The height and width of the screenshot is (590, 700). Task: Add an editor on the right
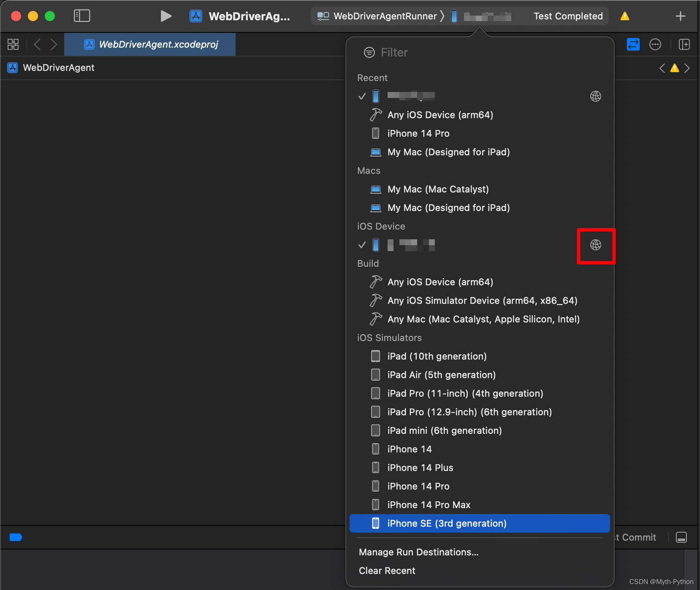pos(684,44)
